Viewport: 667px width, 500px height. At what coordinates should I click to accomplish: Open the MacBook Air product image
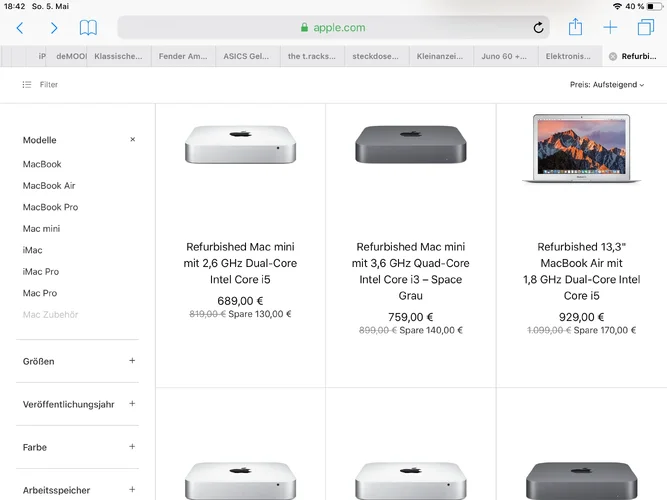click(x=581, y=148)
